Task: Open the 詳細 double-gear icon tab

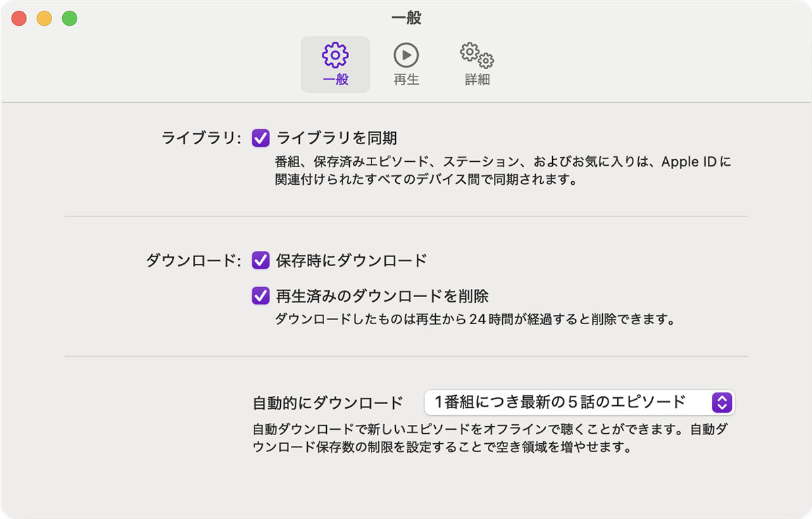Action: click(x=477, y=64)
